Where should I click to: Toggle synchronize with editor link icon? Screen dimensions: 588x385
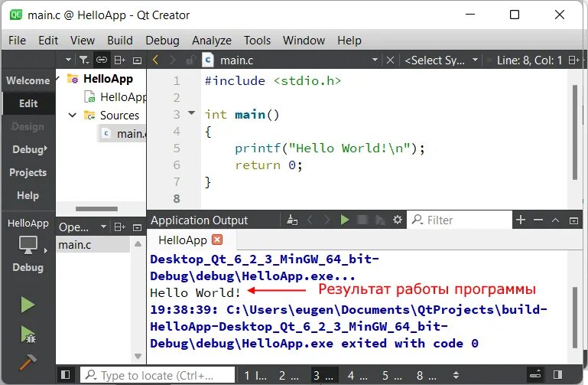tap(101, 60)
